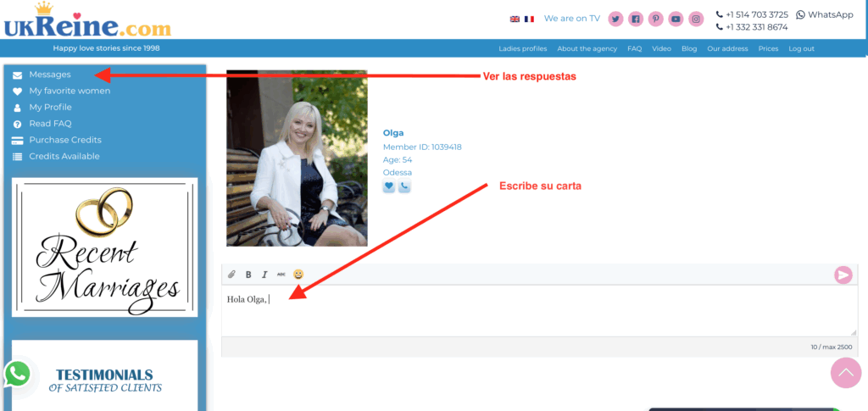Click the credit card icon beside Purchase Credits

coord(18,141)
